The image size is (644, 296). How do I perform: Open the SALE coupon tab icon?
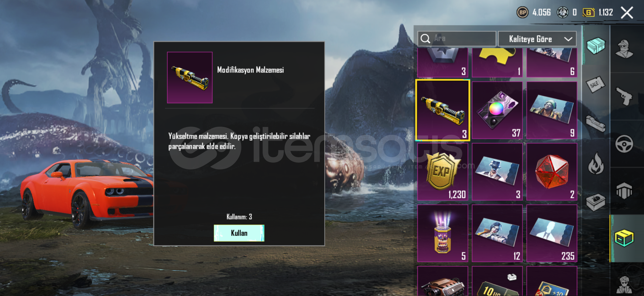[595, 84]
